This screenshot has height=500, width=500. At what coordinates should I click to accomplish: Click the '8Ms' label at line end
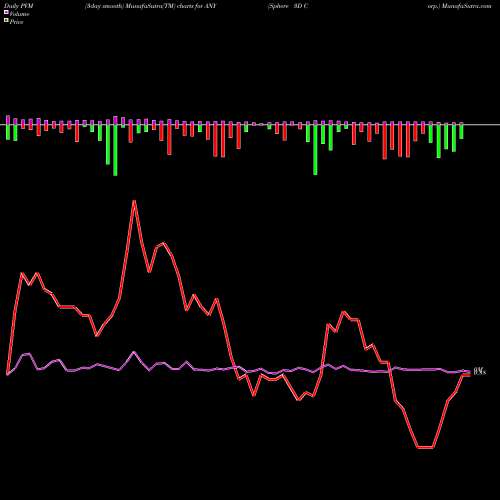click(x=479, y=372)
